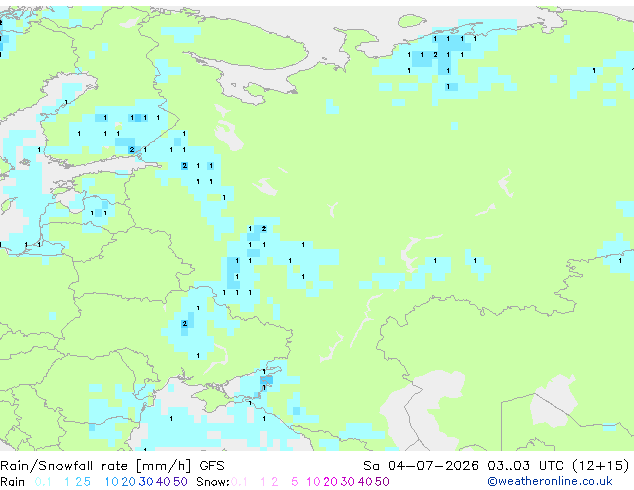Select the 'Sa 04-07-2026 03..03 UTC (12+15)' timestamp
Image resolution: width=634 pixels, height=490 pixels.
496,466
